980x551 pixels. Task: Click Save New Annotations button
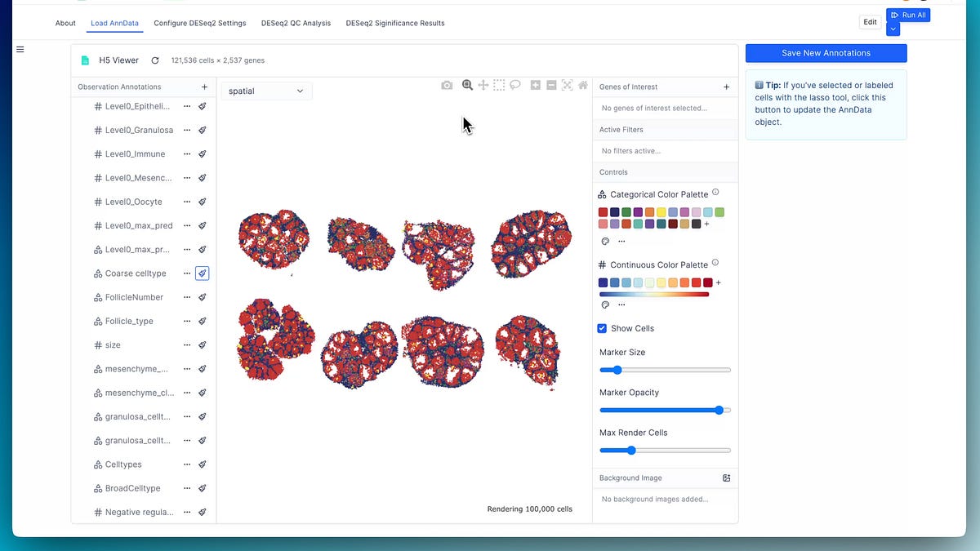point(826,53)
